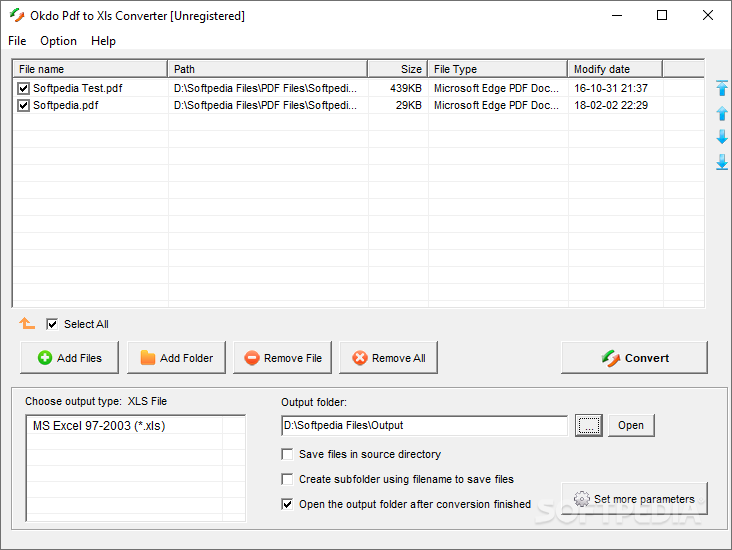Screen dimensions: 732x550
Task: Click the Okdo app icon in title bar
Action: pyautogui.click(x=17, y=15)
